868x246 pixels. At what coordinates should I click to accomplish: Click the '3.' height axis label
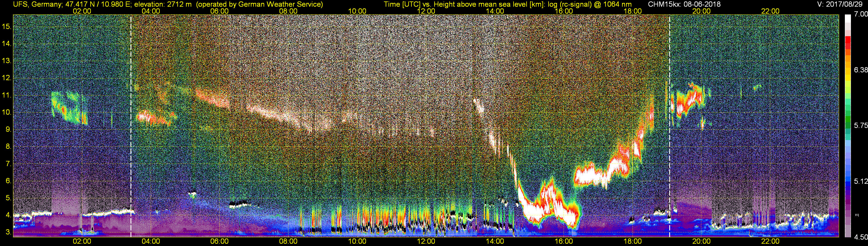tap(9, 232)
